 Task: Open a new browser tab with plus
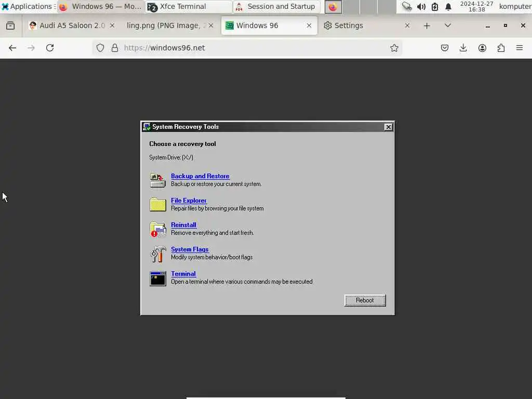427,25
